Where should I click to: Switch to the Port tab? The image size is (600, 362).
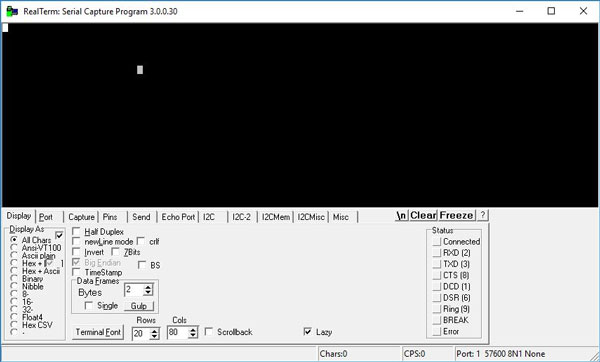click(x=46, y=217)
